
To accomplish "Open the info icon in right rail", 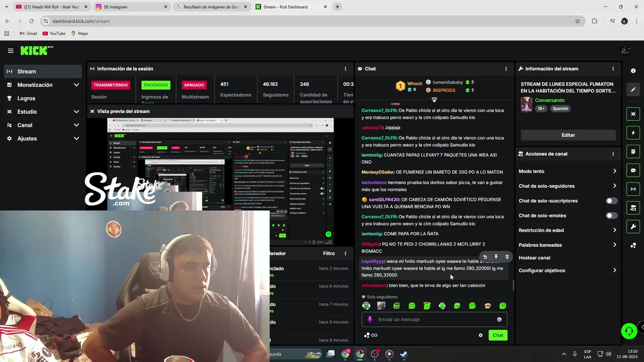I will (633, 71).
